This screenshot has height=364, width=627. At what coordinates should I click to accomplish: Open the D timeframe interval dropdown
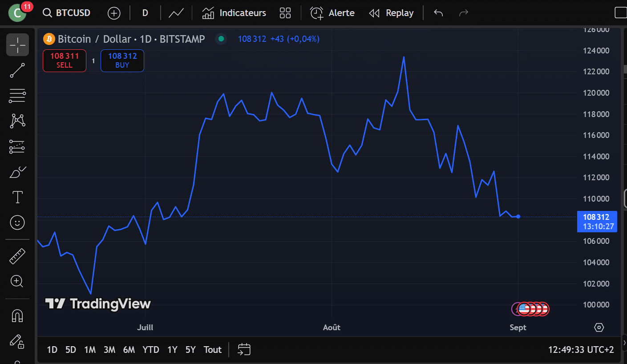point(145,13)
